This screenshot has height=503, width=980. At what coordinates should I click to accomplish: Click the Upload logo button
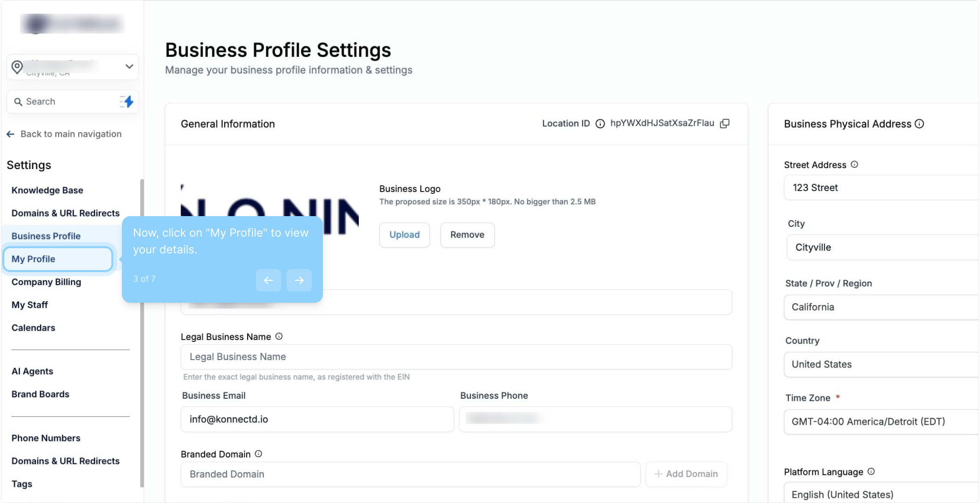pos(404,235)
